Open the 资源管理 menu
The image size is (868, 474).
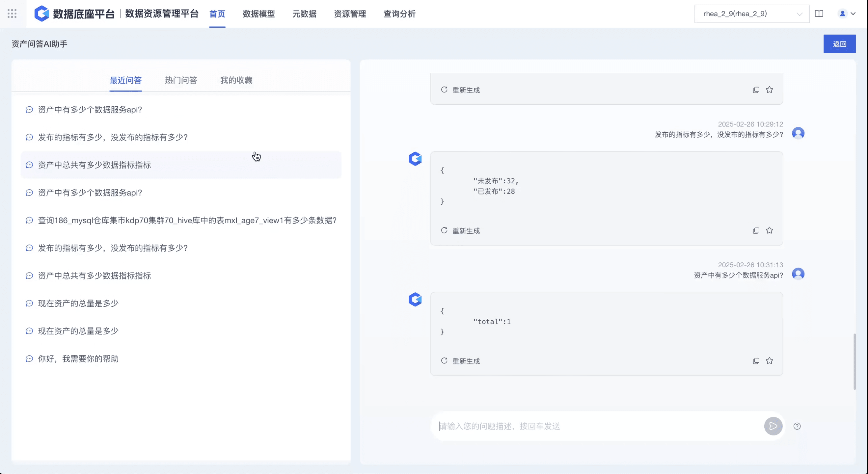pyautogui.click(x=350, y=14)
